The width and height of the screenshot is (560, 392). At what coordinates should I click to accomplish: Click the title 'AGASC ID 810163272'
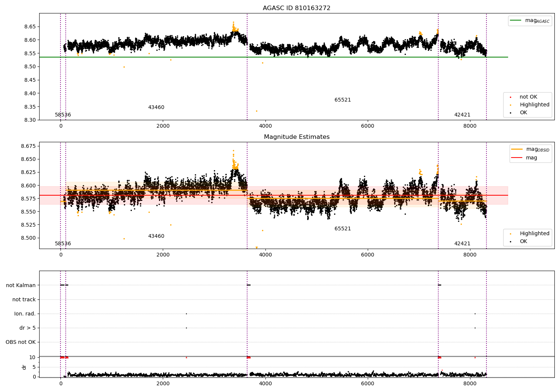point(296,8)
